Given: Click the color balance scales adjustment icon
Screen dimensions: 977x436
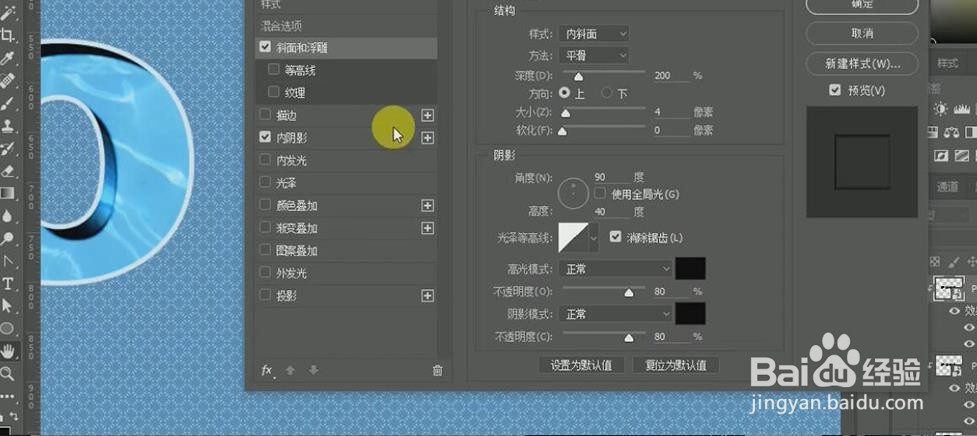Looking at the screenshot, I should point(951,132).
